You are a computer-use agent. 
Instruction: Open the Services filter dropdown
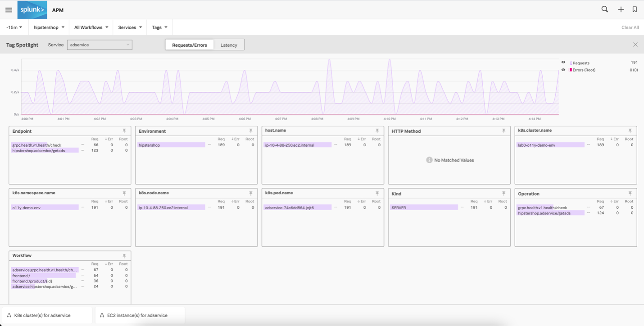130,27
